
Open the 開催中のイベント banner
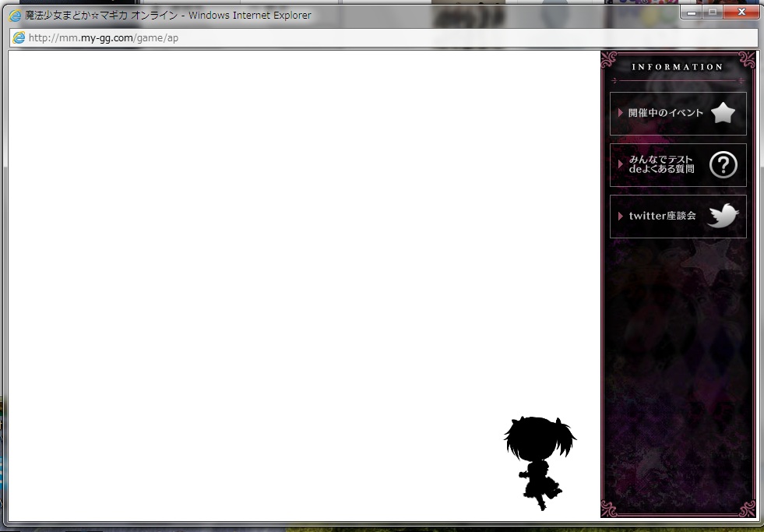(x=678, y=114)
